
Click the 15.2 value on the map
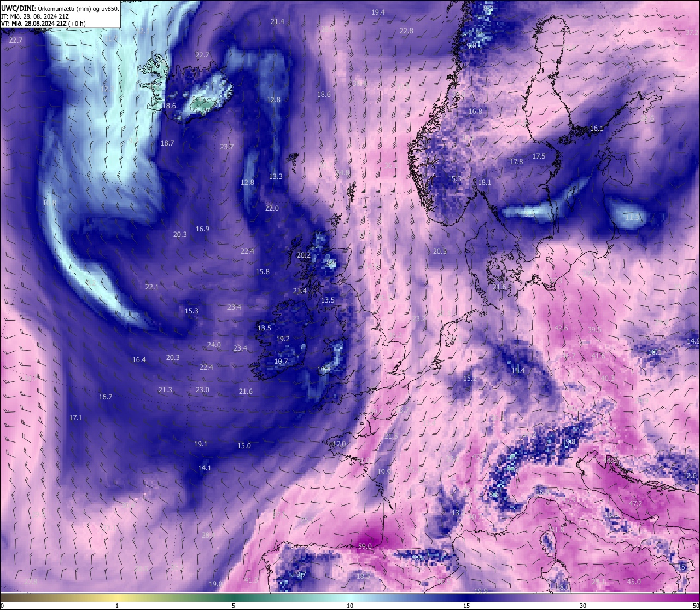[470, 378]
